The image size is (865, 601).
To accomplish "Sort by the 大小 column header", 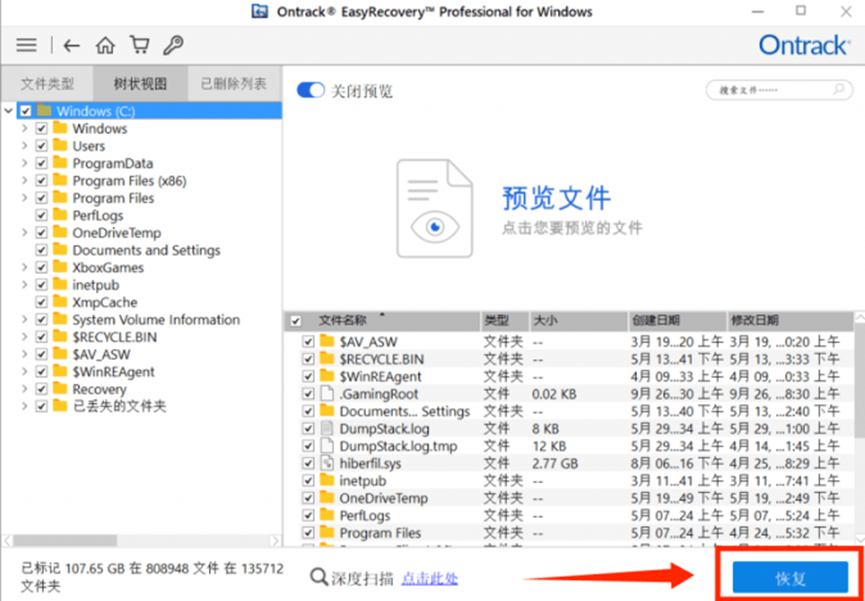I will coord(578,321).
